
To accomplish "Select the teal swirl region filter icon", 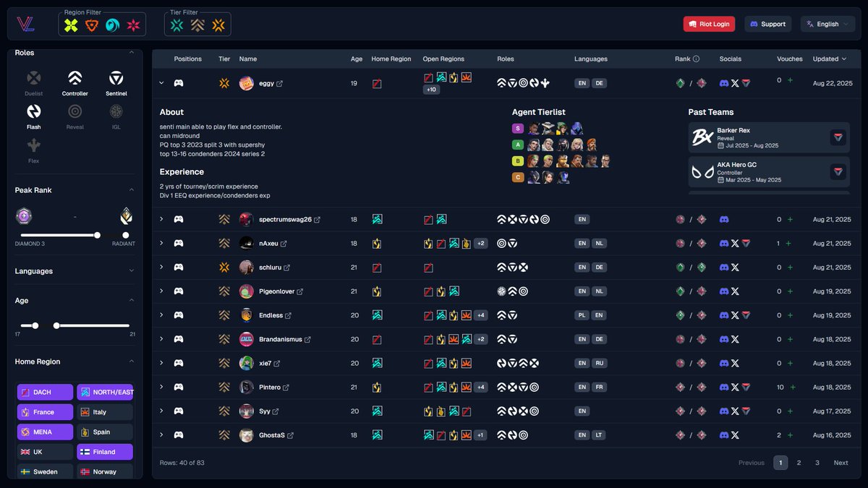I will tap(112, 25).
